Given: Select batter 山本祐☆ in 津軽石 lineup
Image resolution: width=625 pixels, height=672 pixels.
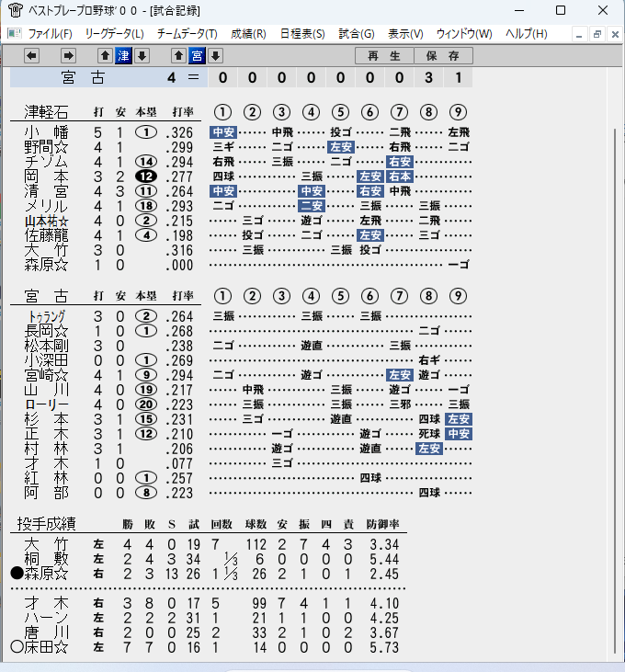Looking at the screenshot, I should point(46,222).
